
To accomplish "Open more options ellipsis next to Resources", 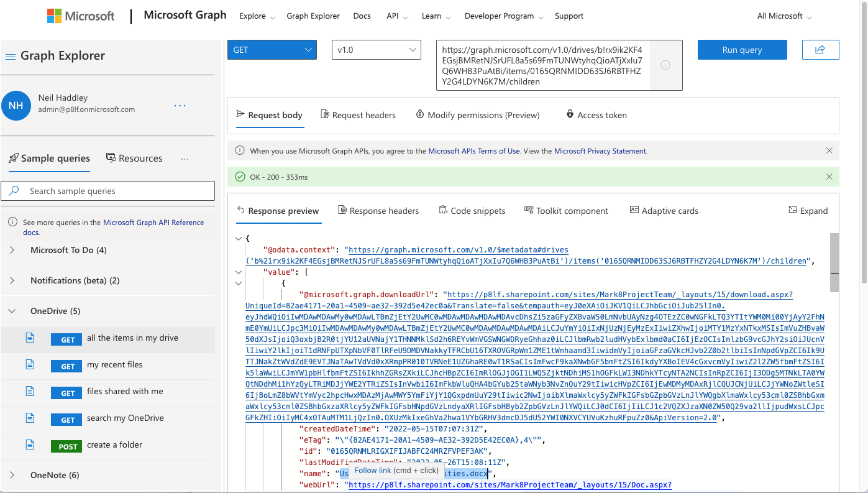I will pos(185,159).
